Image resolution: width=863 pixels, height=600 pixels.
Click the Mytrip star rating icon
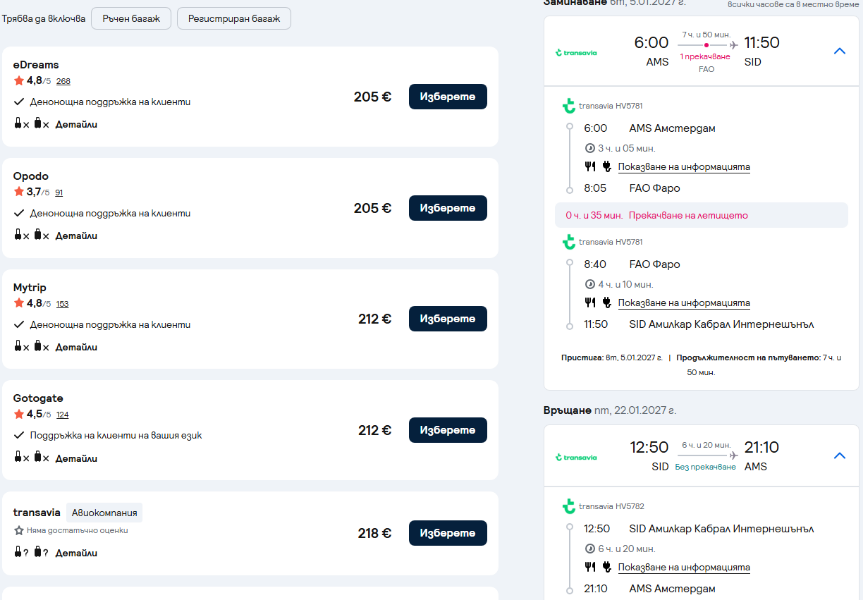19,303
